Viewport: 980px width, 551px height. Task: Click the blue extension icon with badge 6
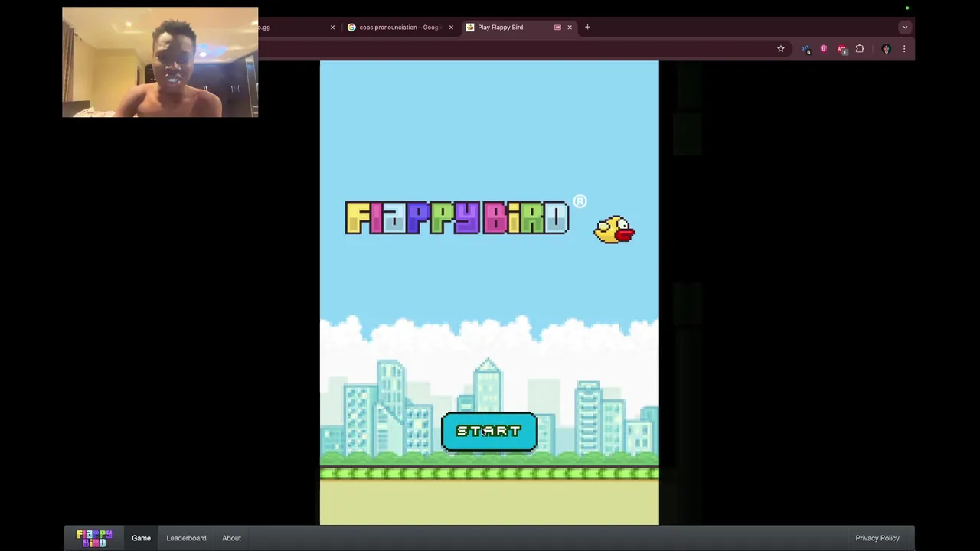(806, 49)
